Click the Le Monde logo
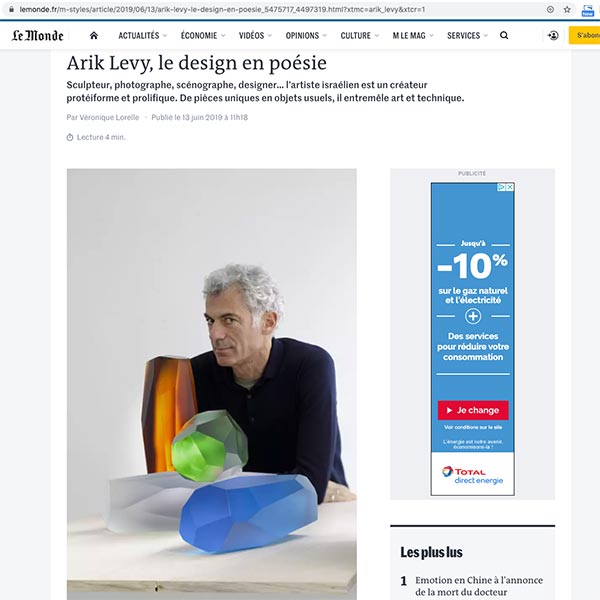This screenshot has width=600, height=600. (37, 36)
